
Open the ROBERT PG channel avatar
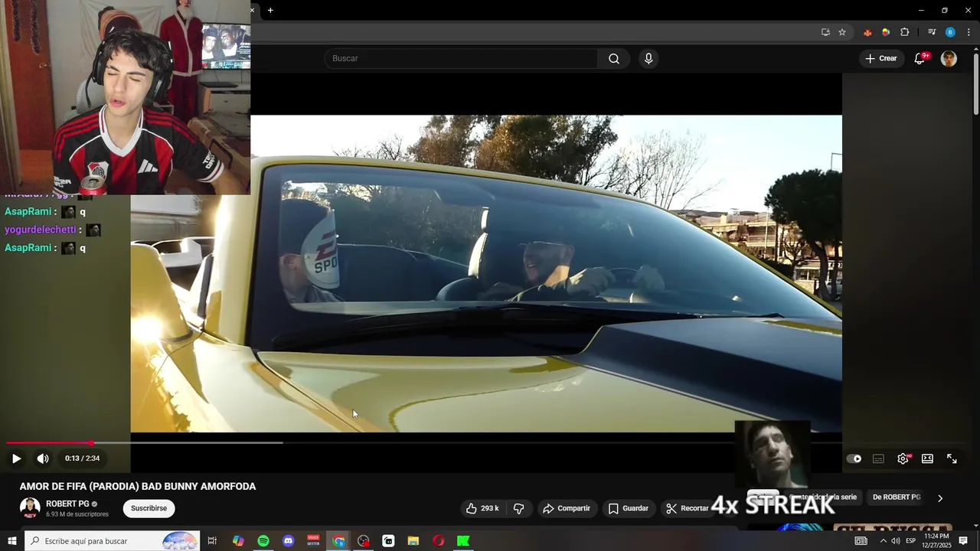[30, 508]
